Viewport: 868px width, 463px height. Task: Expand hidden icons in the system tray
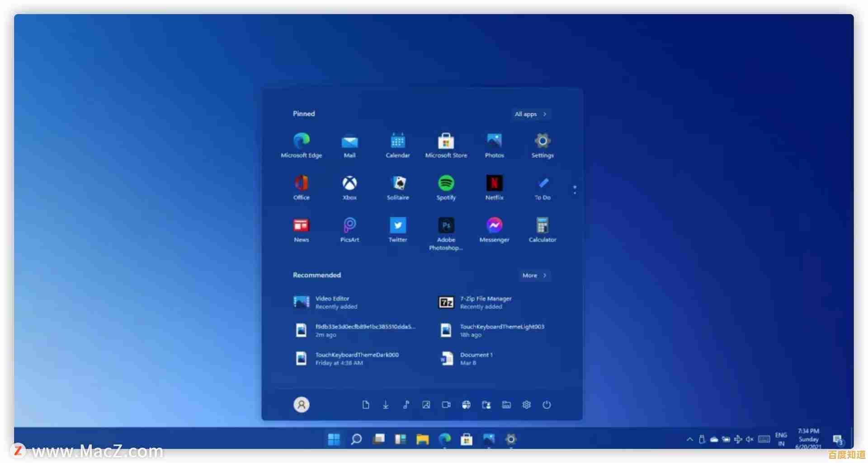tap(689, 439)
